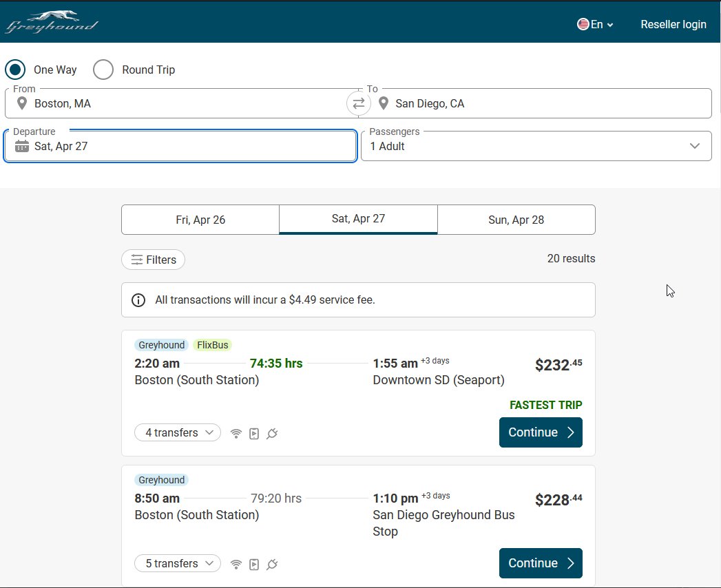This screenshot has width=721, height=588.
Task: Click the Greyhound tag on the 8:50 am trip
Action: click(x=161, y=480)
